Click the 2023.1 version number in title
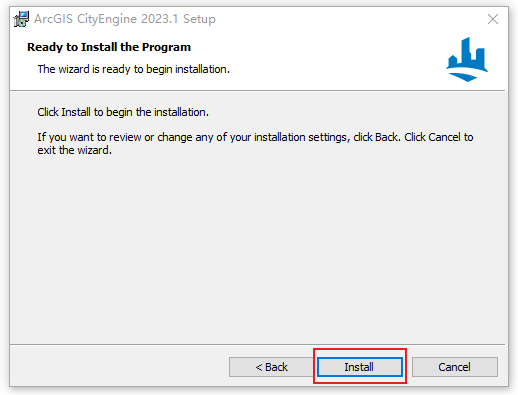 click(159, 19)
